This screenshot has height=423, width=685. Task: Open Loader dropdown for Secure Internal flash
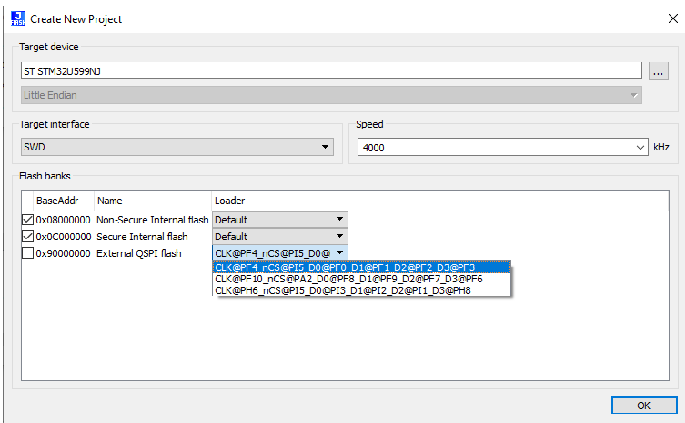click(x=280, y=236)
